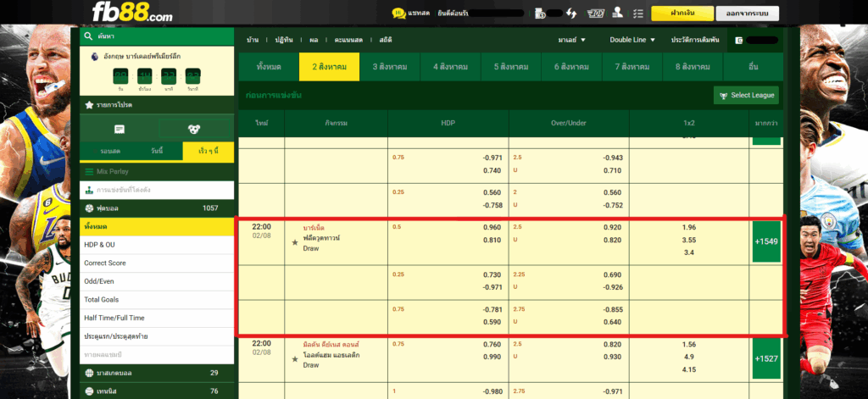Screen dimensions: 868x399
Task: Switch to the 5 สิงหาคม tab
Action: (511, 67)
